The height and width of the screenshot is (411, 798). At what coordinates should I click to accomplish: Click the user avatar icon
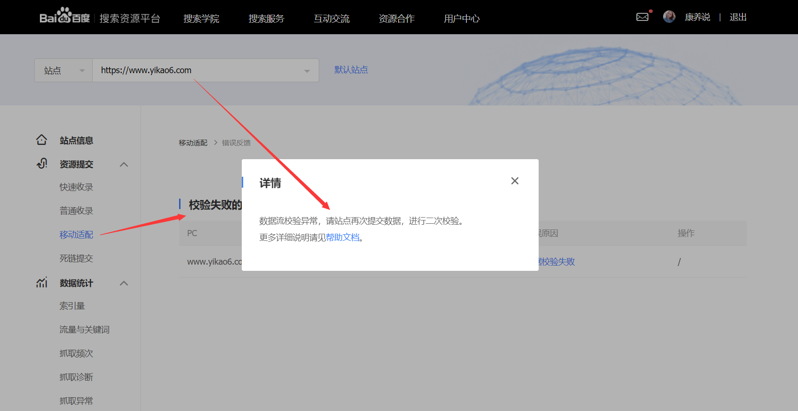coord(669,17)
